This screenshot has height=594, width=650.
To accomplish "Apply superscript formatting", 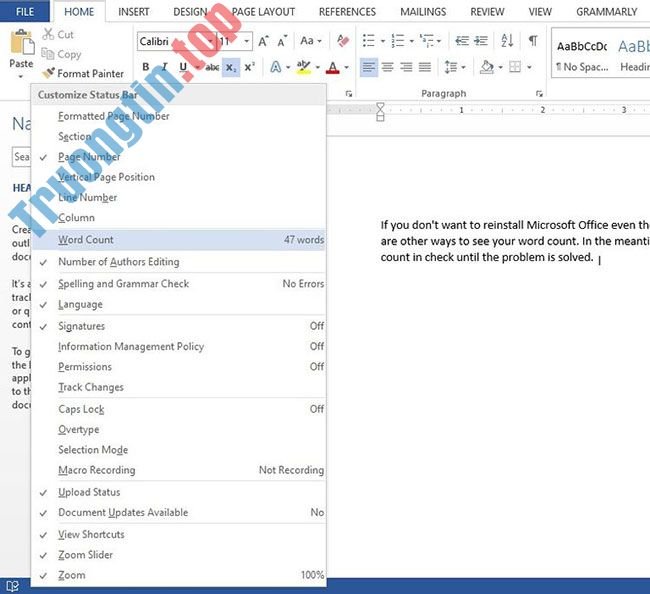I will 249,68.
